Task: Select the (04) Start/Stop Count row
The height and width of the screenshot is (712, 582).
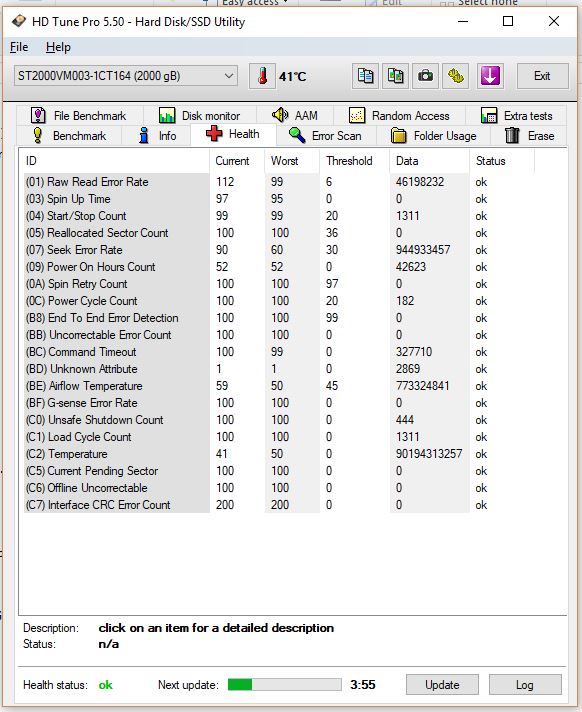Action: click(x=279, y=216)
